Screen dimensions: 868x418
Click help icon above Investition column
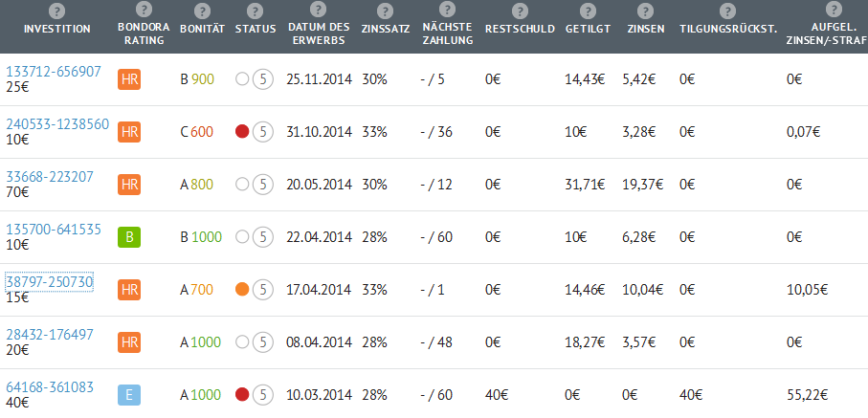[x=56, y=11]
